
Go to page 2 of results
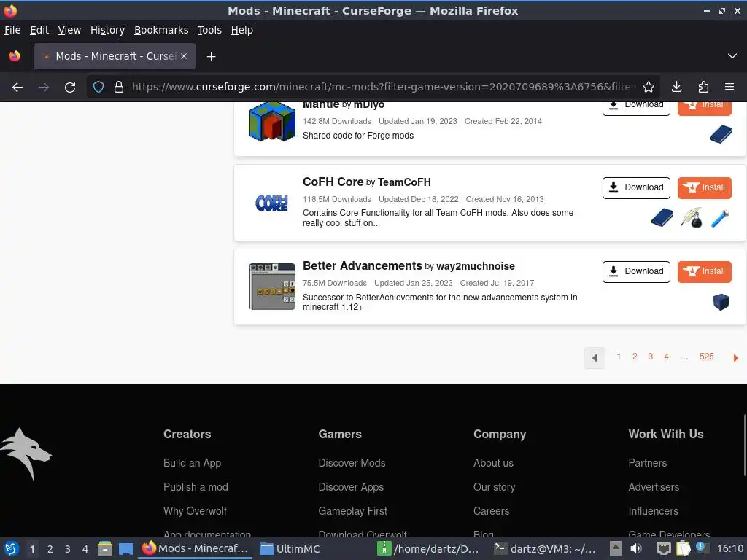click(634, 357)
